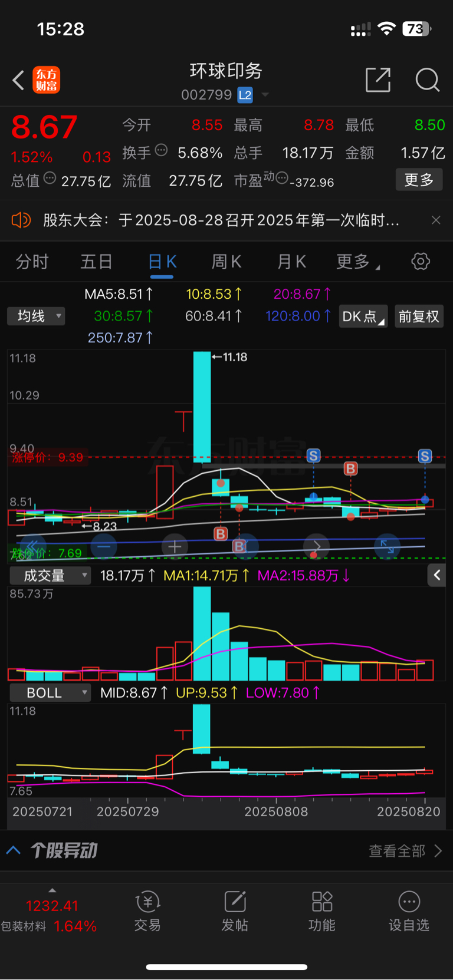Tap the left S sell marker

(x=313, y=456)
